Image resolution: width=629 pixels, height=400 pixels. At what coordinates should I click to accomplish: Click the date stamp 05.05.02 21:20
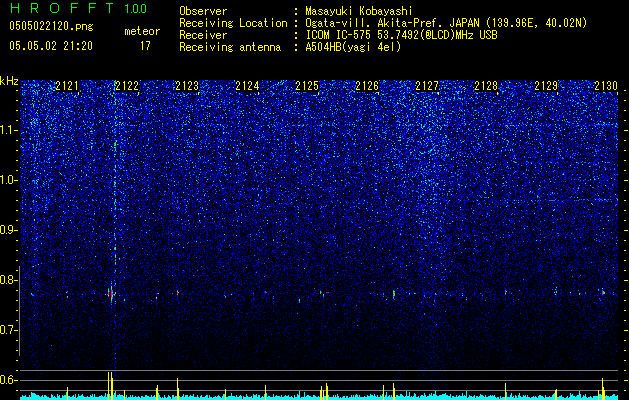click(x=51, y=46)
